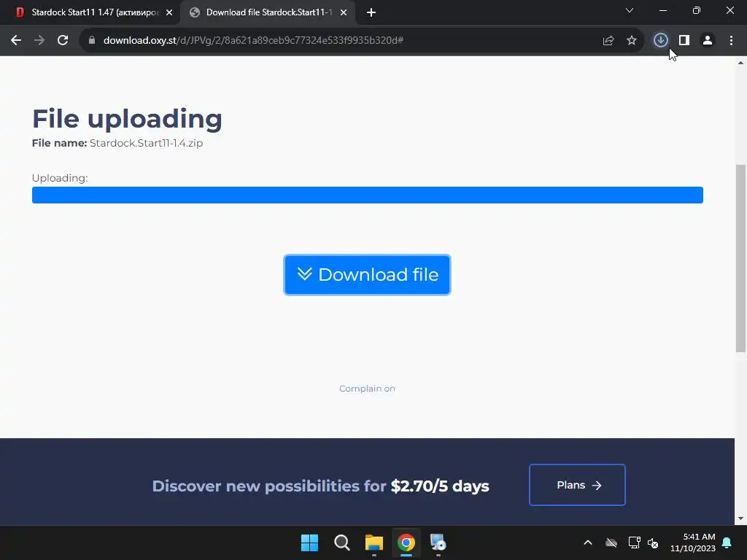Share this page using share icon

coord(608,41)
